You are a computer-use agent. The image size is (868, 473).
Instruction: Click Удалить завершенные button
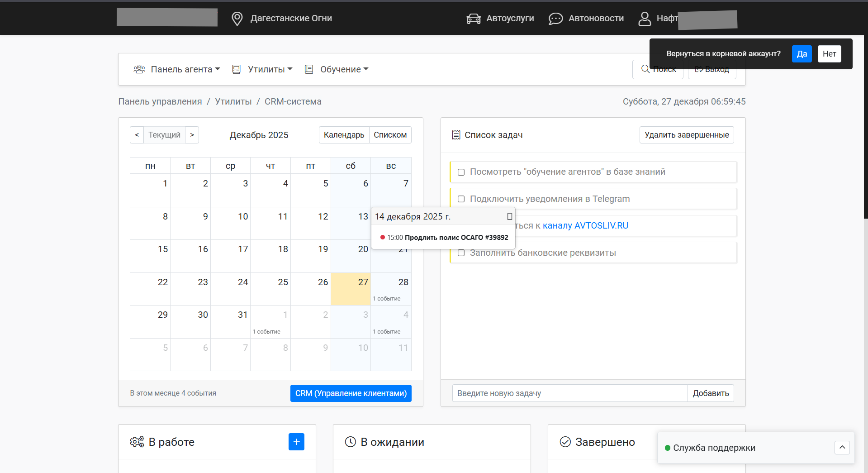(687, 135)
